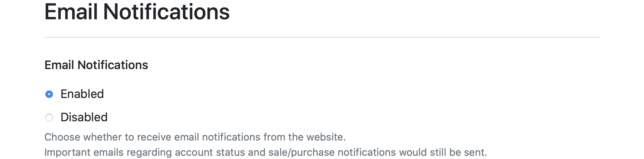Image resolution: width=644 pixels, height=159 pixels.
Task: Click the "Enabled" option label text
Action: pos(82,94)
